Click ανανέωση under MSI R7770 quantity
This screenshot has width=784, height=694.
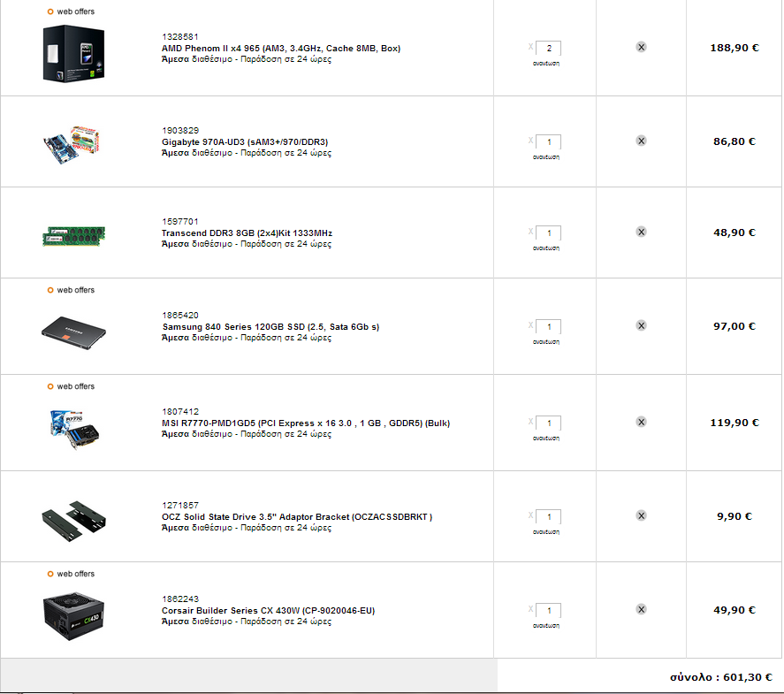click(546, 438)
